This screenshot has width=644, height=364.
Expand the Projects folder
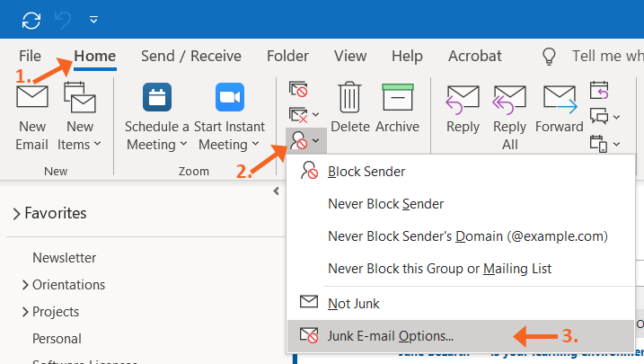24,312
